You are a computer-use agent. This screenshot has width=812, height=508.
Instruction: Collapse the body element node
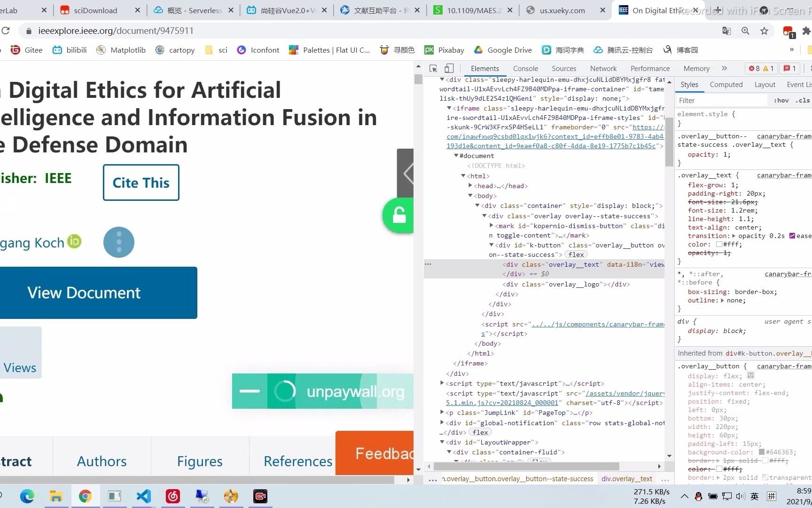470,196
